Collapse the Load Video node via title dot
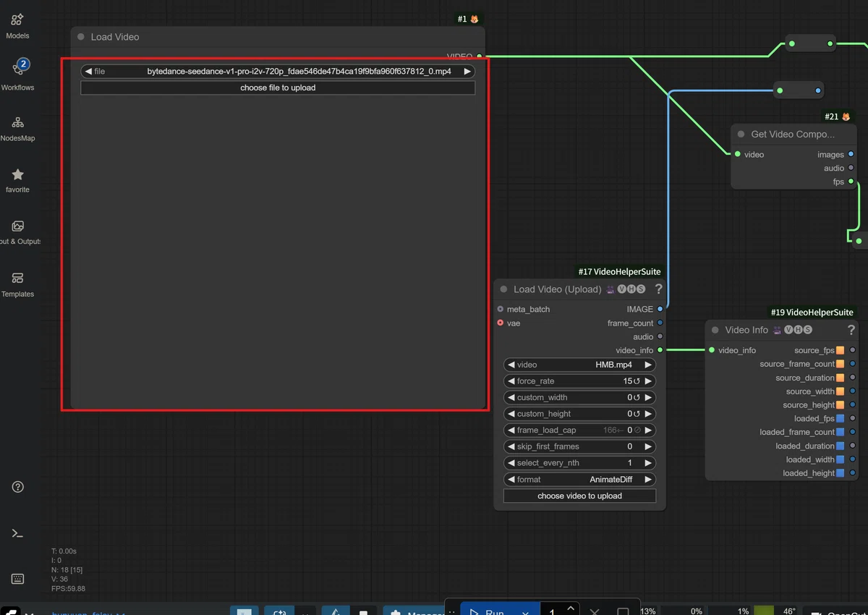868x615 pixels. (x=81, y=37)
